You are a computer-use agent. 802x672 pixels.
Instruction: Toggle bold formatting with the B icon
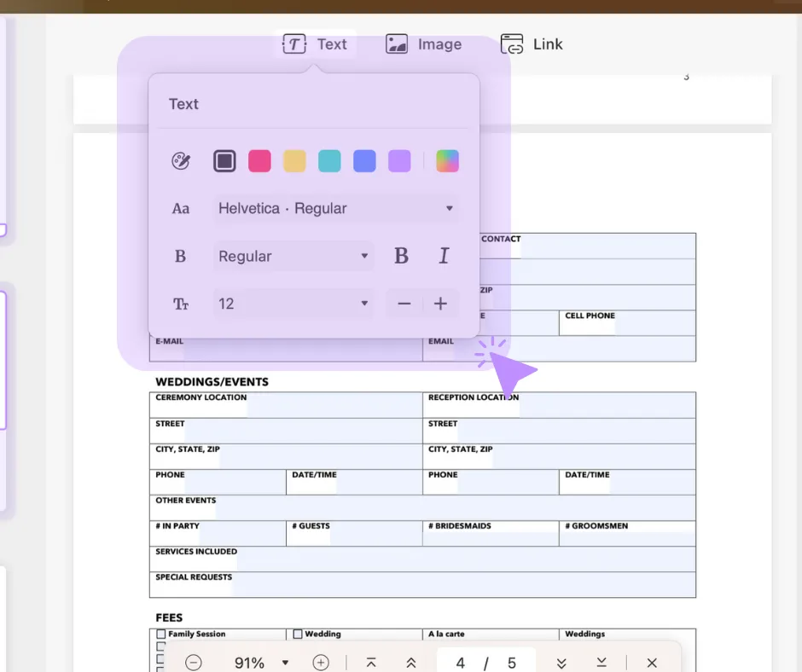401,256
